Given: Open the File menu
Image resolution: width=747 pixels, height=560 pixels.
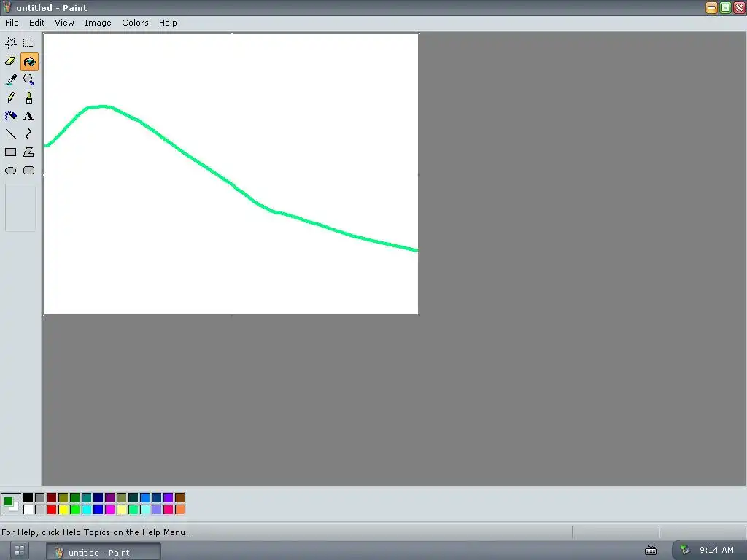Looking at the screenshot, I should coord(12,23).
